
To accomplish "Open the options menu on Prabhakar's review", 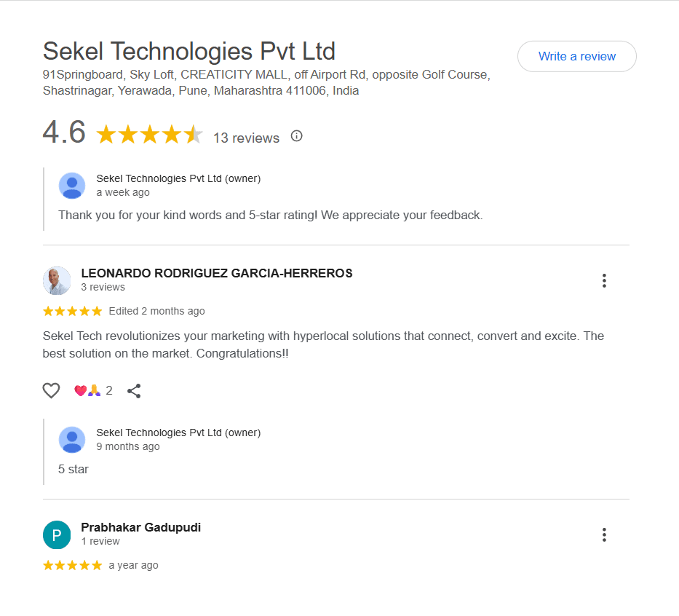I will click(x=604, y=534).
